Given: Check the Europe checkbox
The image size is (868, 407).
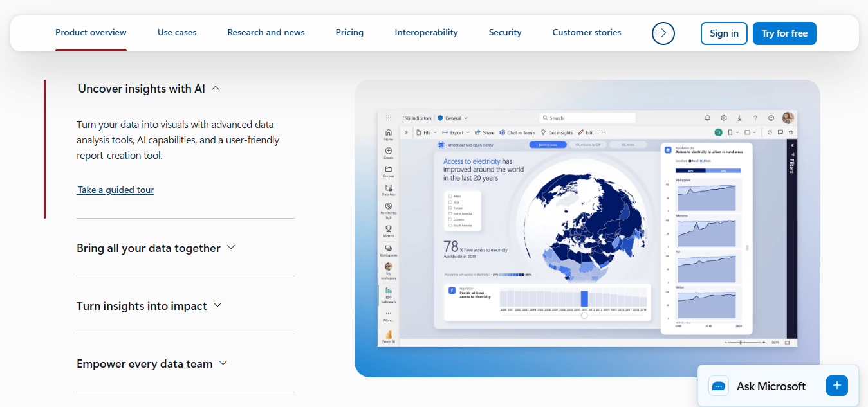Looking at the screenshot, I should [x=450, y=208].
